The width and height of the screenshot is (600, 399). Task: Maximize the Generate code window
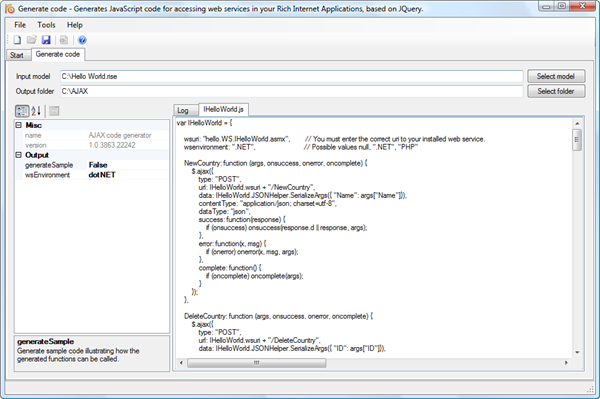561,6
